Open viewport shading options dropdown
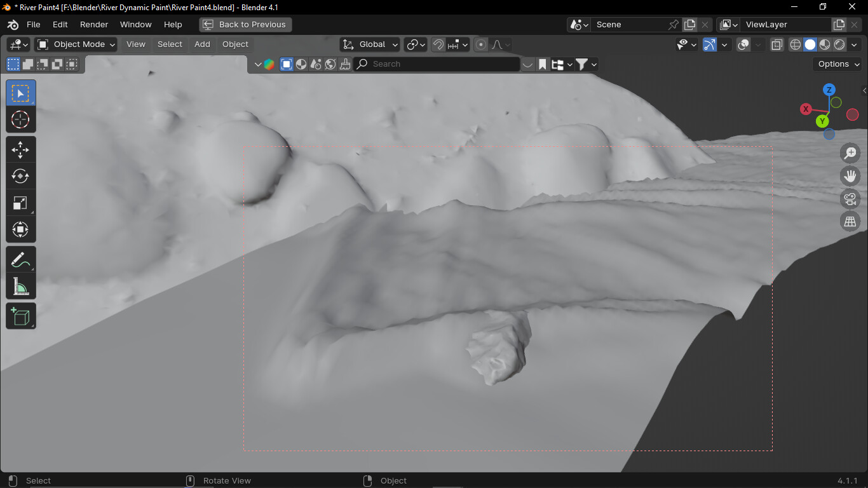 click(854, 44)
